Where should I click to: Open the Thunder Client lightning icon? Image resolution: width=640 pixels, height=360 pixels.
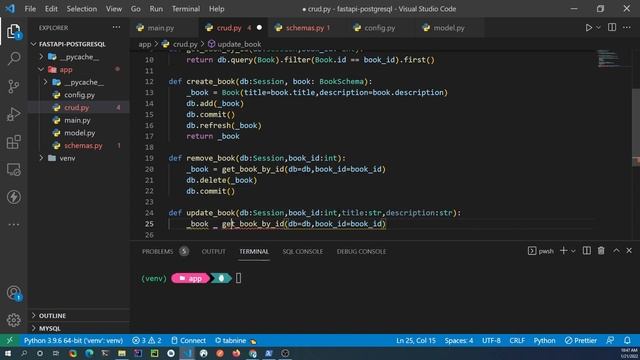pyautogui.click(x=13, y=197)
